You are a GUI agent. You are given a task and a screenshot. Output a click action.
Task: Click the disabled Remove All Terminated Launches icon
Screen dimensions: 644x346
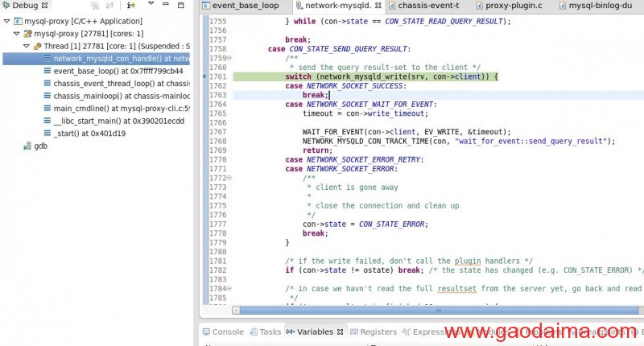tap(95, 5)
